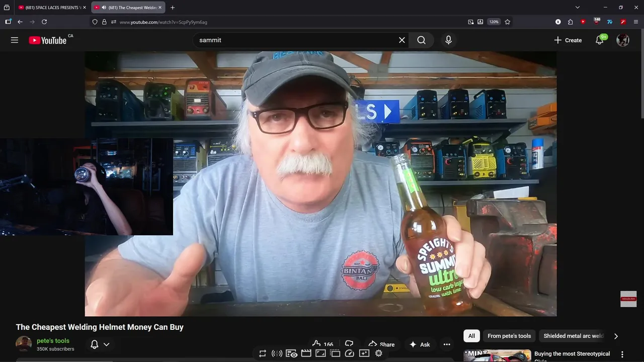Click the Create button
Image resolution: width=644 pixels, height=362 pixels.
tap(568, 40)
